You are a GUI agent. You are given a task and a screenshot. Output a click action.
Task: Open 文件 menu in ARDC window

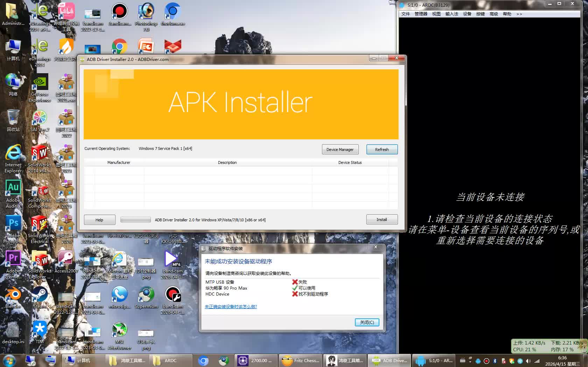tap(405, 14)
